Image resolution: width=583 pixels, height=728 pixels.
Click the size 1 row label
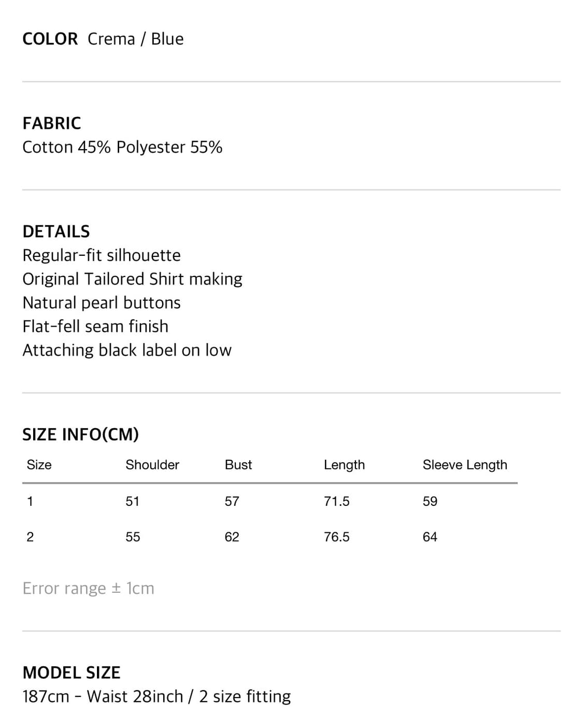click(x=30, y=501)
